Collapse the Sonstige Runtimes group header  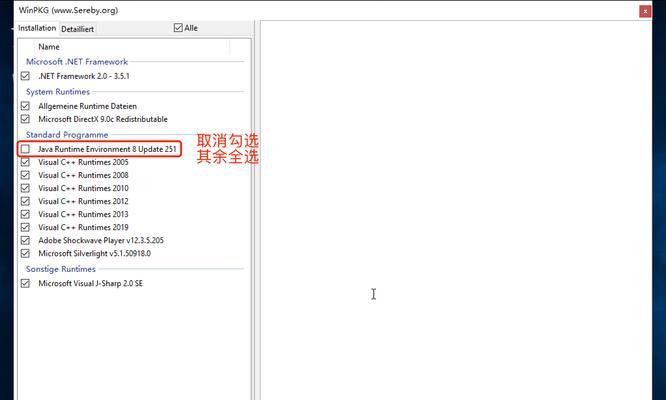60,269
